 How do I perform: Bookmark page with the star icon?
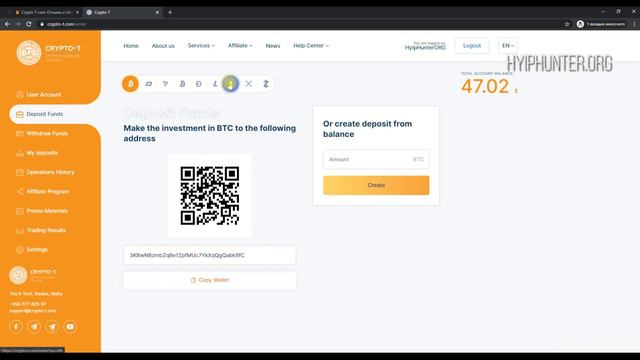[567, 24]
